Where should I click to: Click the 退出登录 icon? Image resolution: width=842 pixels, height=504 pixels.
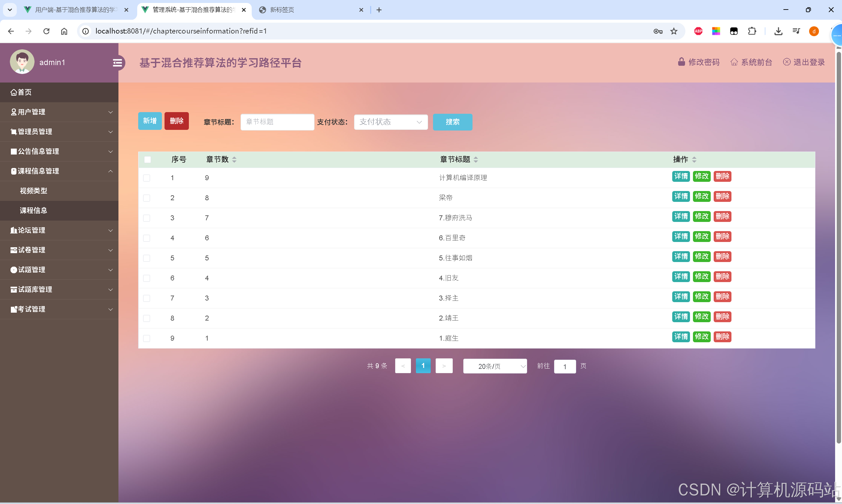pyautogui.click(x=788, y=62)
